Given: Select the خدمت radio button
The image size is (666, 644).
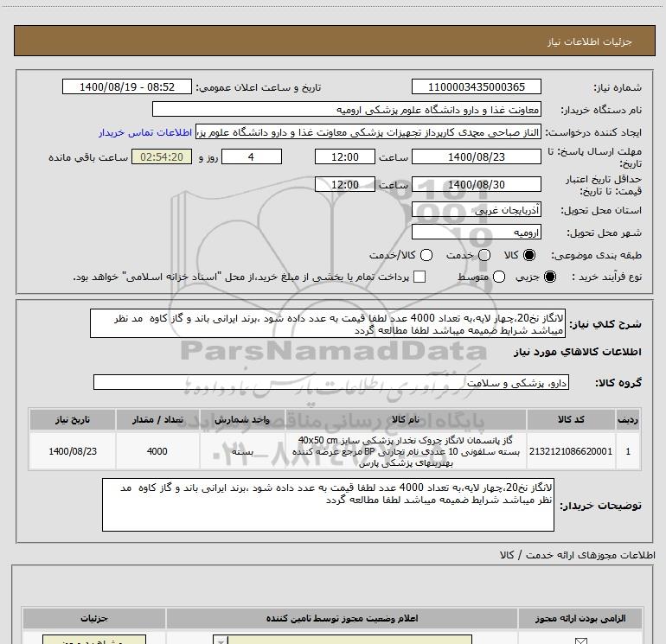Looking at the screenshot, I should point(484,255).
